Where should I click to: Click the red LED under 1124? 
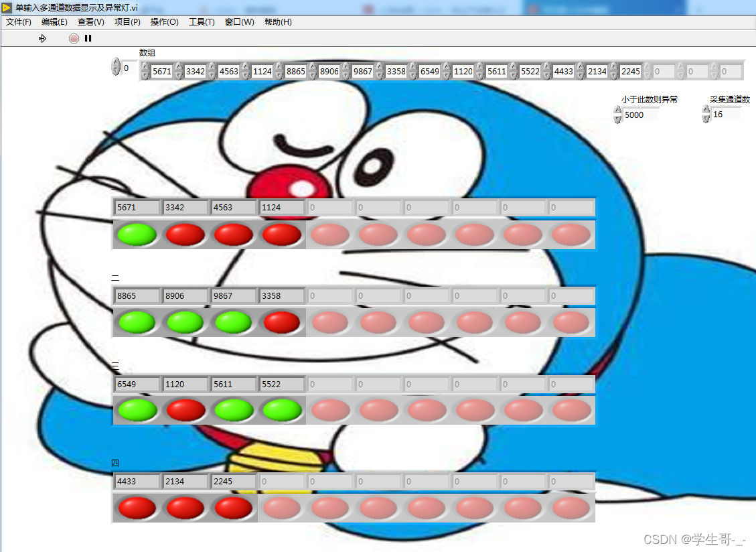click(281, 234)
